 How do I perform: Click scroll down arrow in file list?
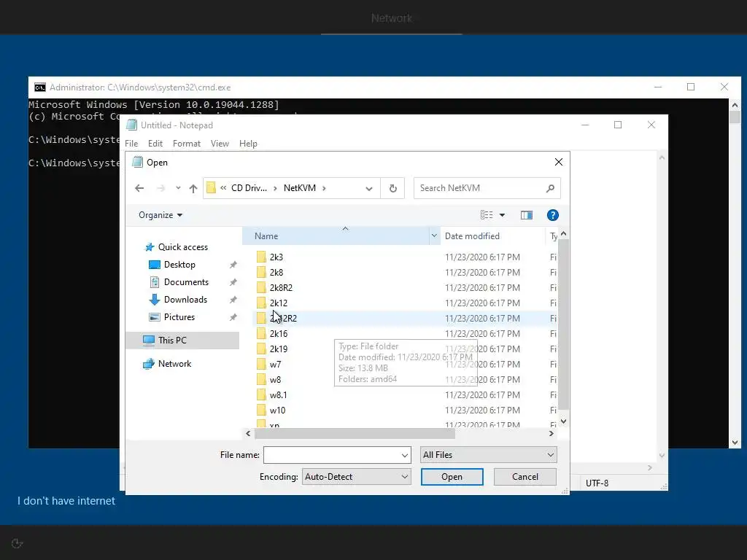point(564,421)
